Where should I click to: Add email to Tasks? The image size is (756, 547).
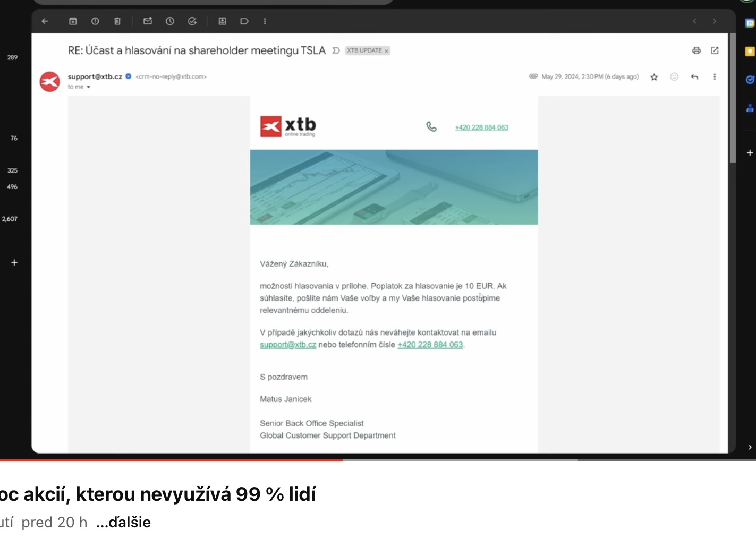click(x=192, y=21)
